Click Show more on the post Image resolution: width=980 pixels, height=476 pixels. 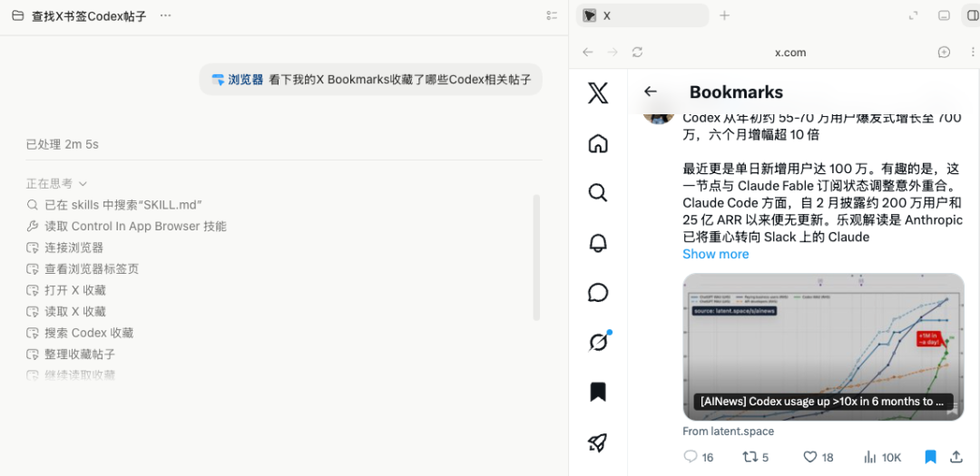[715, 254]
